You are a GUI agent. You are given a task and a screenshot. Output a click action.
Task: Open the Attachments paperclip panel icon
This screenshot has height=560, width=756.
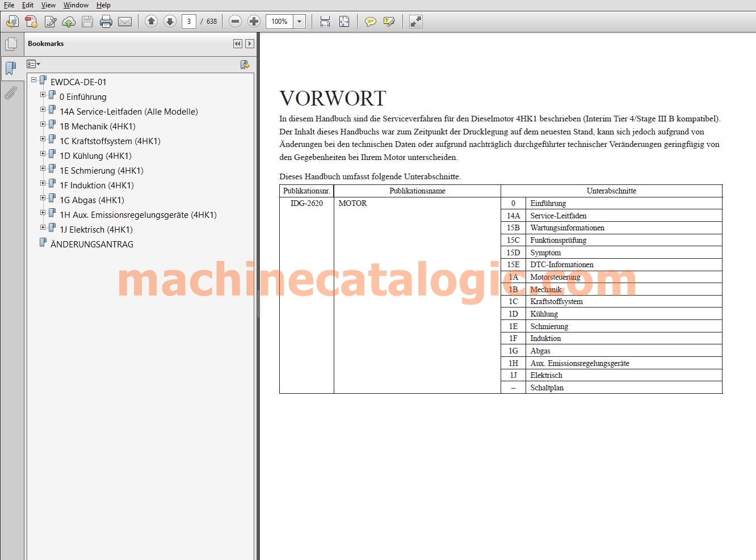pyautogui.click(x=11, y=93)
